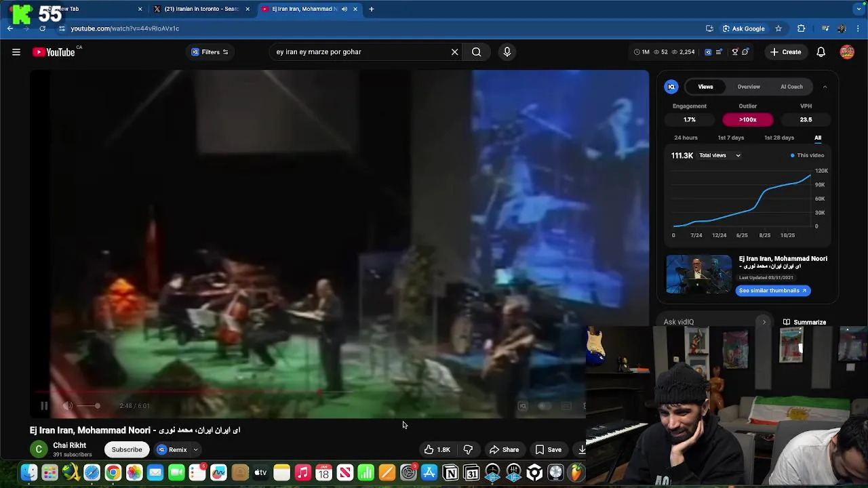
Task: Open Notion from the Dock
Action: coord(450,472)
